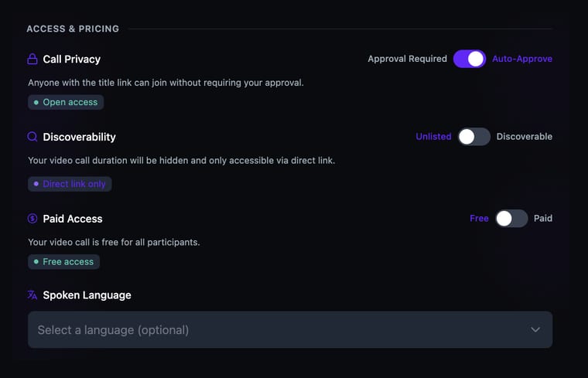This screenshot has height=378, width=588.
Task: Select the Approval Required label
Action: (x=407, y=59)
